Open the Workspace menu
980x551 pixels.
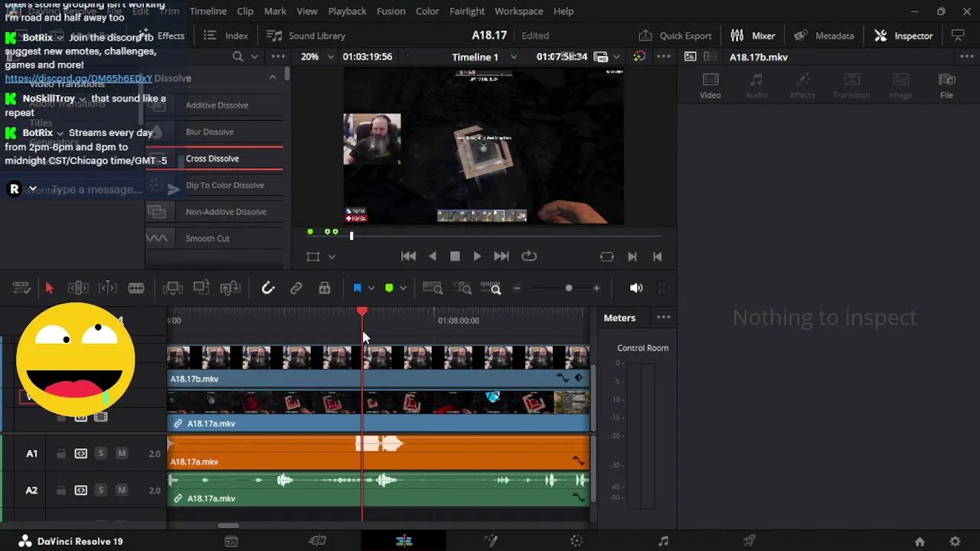click(x=518, y=11)
